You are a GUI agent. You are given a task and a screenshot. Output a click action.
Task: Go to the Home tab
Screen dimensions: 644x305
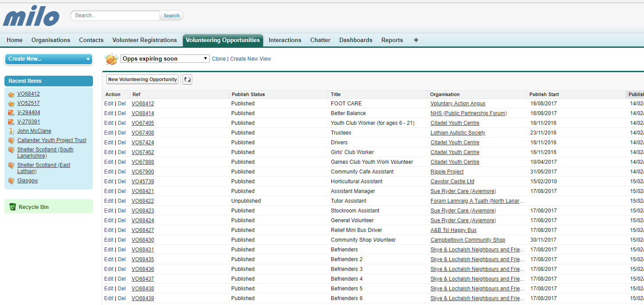coord(15,40)
